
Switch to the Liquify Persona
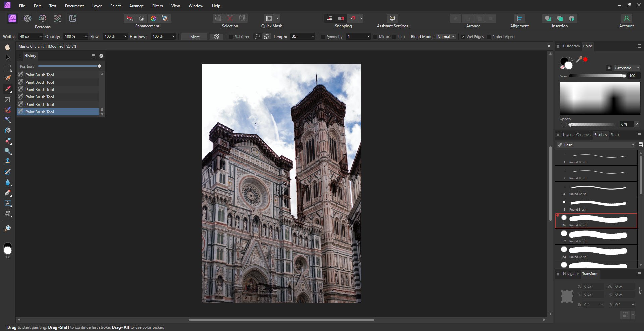pyautogui.click(x=28, y=18)
